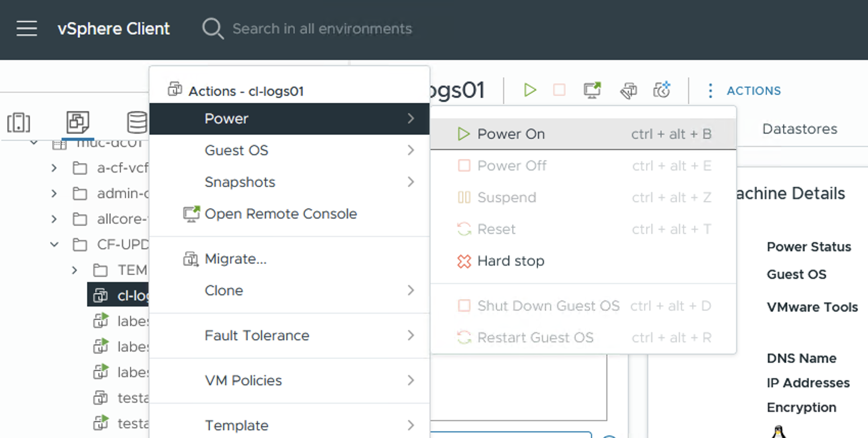Switch to Hosts and Clusters view icon
Image resolution: width=868 pixels, height=438 pixels.
(x=19, y=123)
